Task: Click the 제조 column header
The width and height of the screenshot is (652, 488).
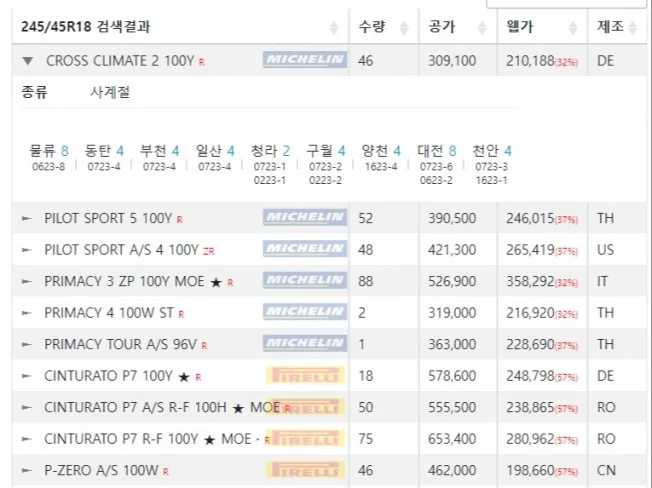Action: tap(611, 26)
